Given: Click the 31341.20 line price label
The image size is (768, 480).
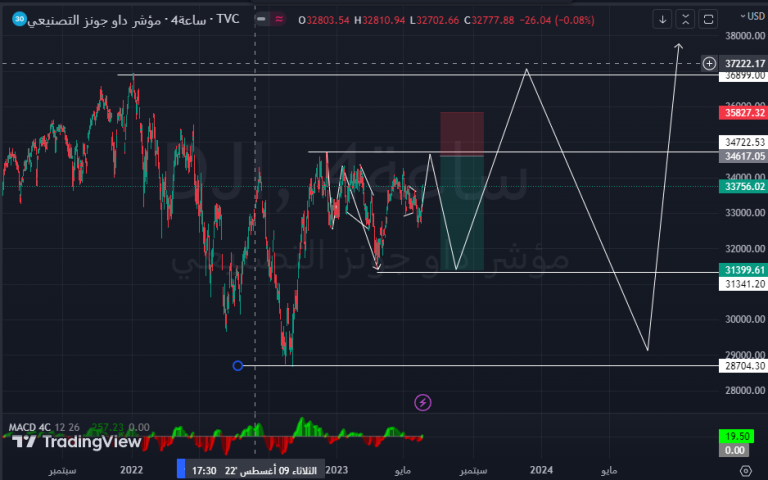Looking at the screenshot, I should [744, 284].
